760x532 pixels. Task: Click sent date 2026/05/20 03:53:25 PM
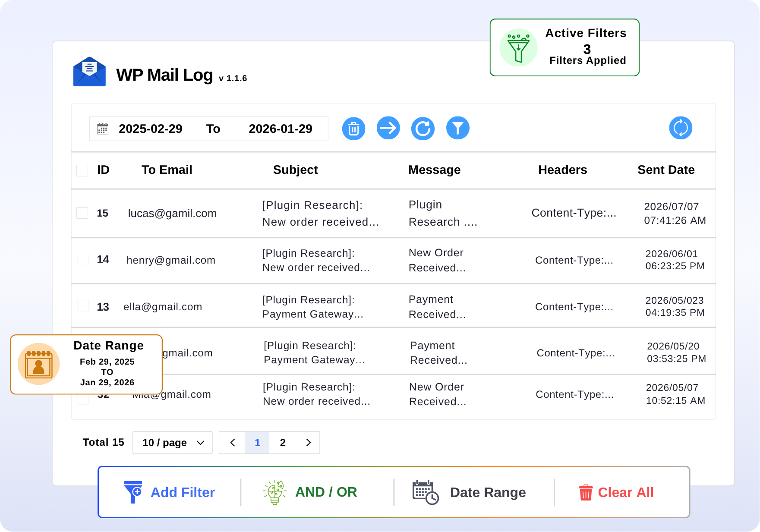[676, 353]
